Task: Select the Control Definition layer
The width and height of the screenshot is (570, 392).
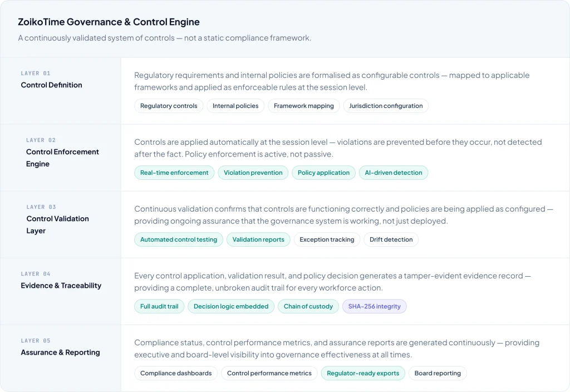Action: 51,85
